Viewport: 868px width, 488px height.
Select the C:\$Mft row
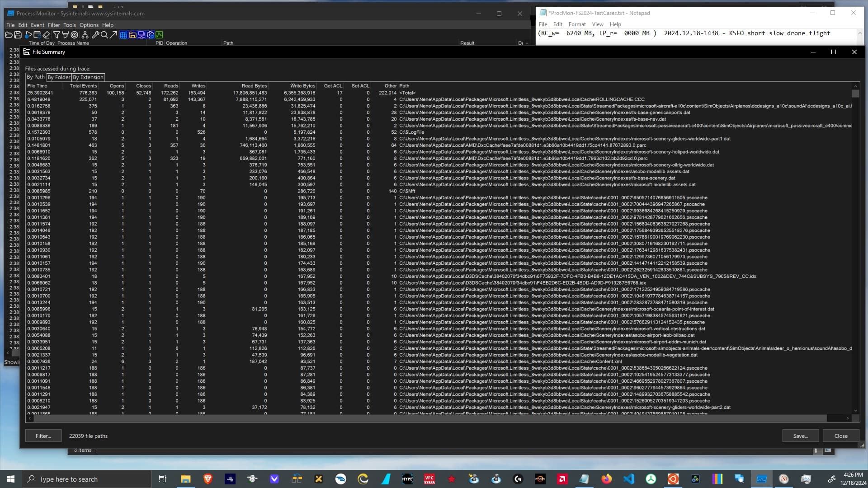point(439,191)
